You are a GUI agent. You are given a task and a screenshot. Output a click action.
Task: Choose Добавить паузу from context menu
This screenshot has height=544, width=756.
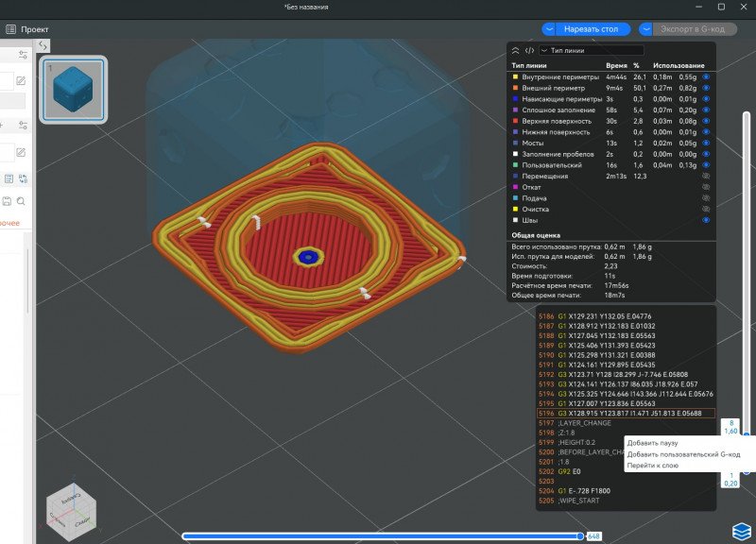653,443
